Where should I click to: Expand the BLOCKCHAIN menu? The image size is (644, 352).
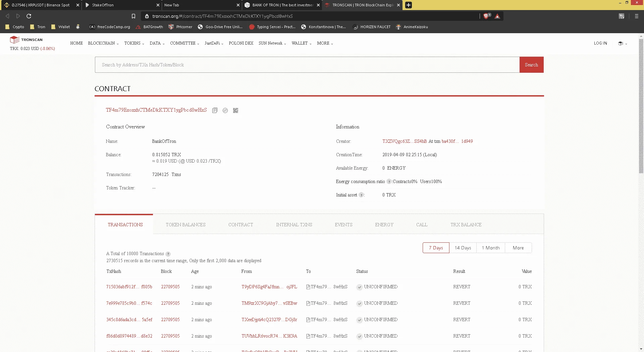click(103, 43)
